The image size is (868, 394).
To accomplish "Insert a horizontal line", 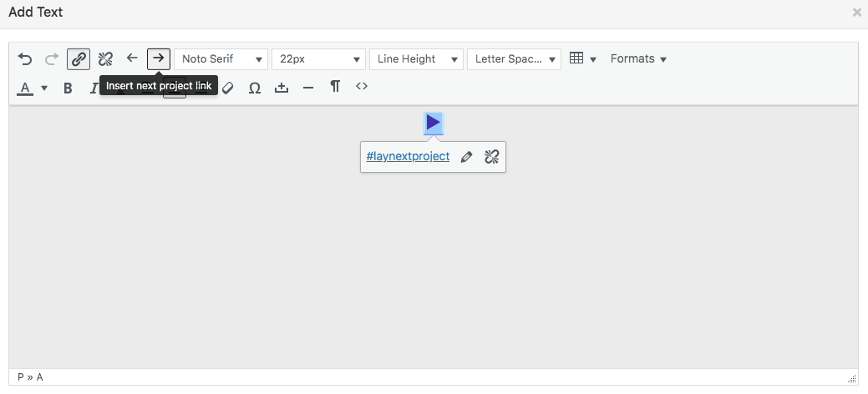I will click(308, 88).
